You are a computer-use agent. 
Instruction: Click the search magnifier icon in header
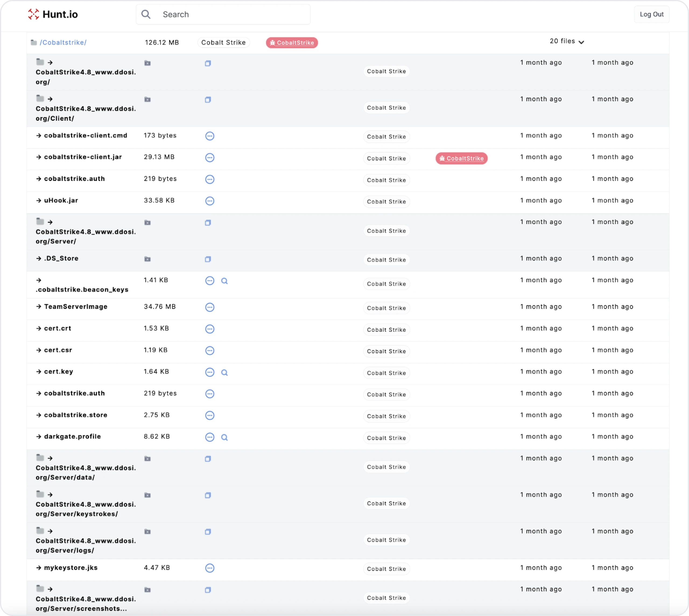(x=146, y=14)
